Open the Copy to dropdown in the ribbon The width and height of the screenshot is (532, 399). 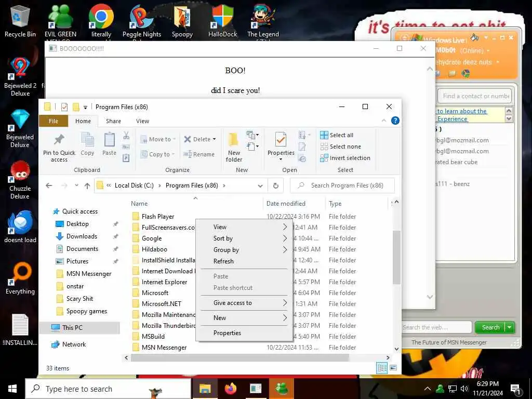[173, 154]
